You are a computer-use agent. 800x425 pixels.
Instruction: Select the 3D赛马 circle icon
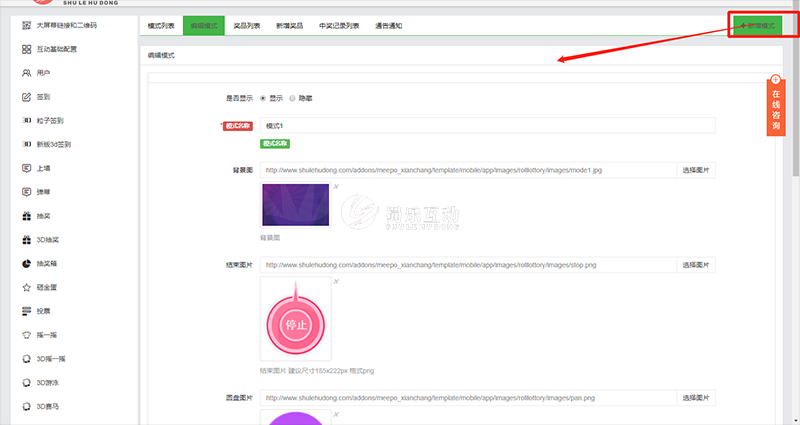[27, 407]
